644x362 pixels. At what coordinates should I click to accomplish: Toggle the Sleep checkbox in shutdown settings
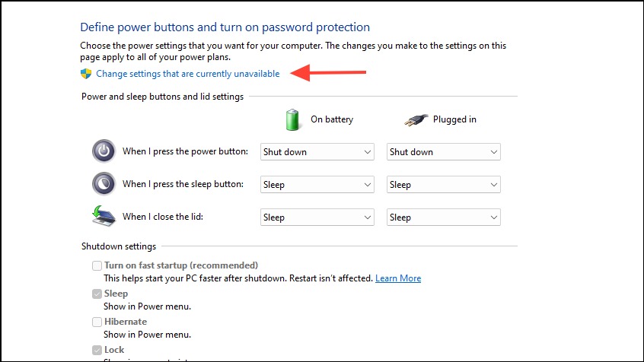click(97, 294)
